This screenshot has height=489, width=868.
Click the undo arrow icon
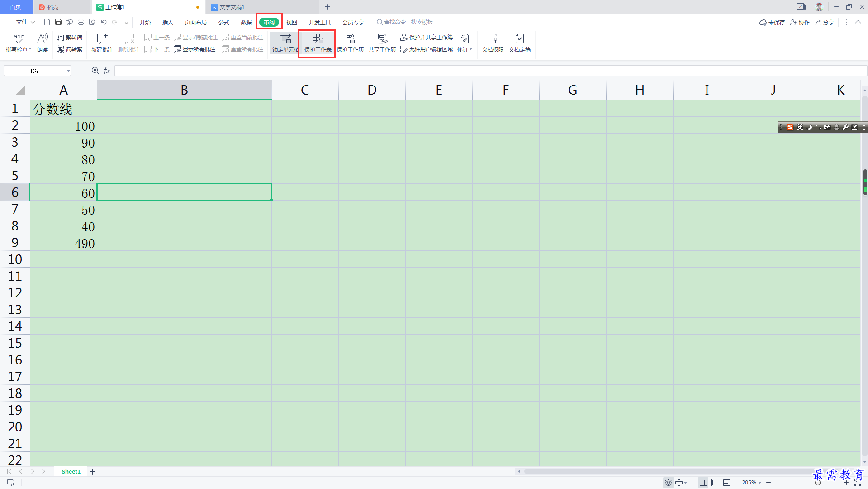[104, 22]
